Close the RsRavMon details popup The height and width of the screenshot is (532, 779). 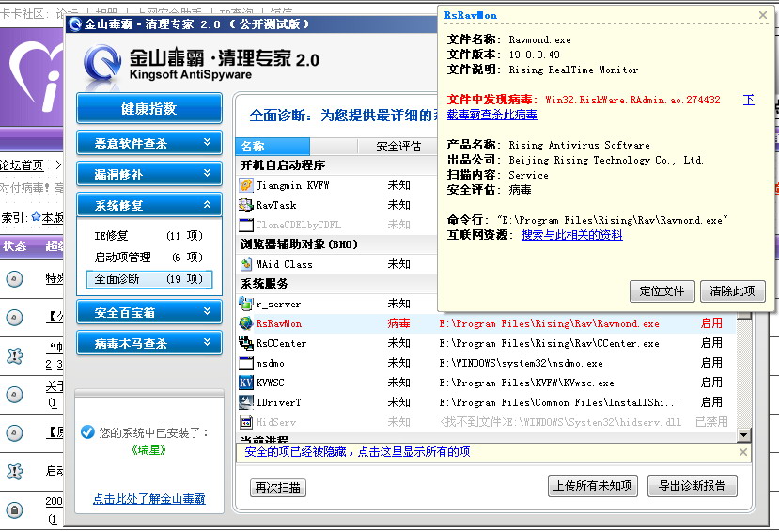[x=763, y=15]
